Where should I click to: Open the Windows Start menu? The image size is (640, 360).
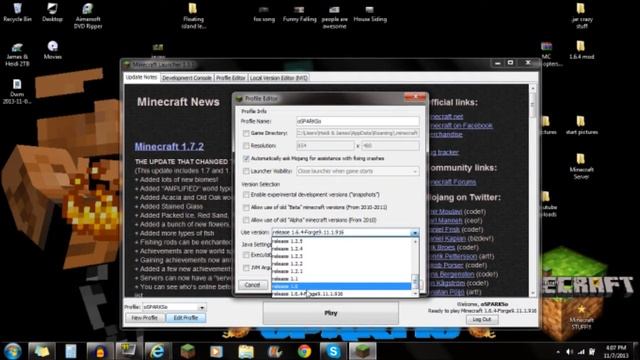tap(13, 351)
